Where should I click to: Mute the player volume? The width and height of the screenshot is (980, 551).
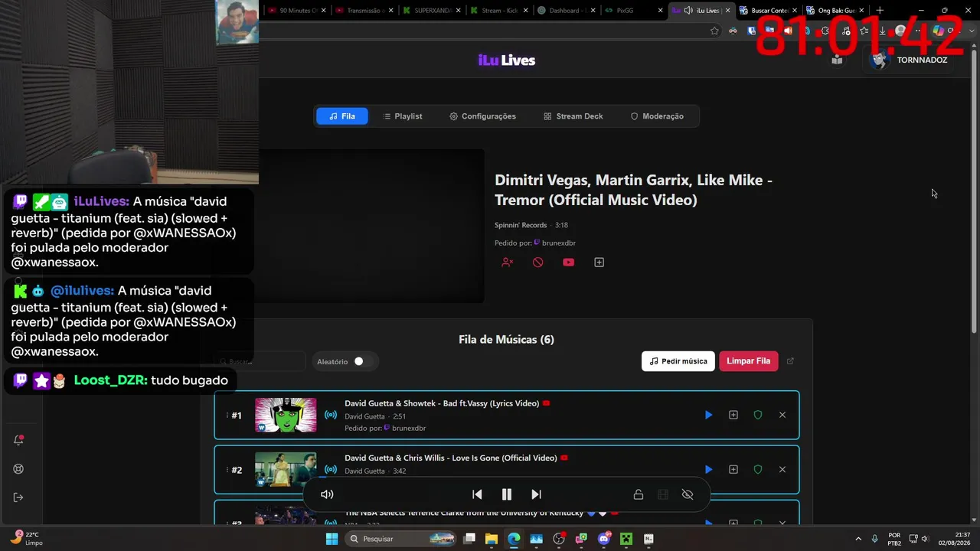327,494
